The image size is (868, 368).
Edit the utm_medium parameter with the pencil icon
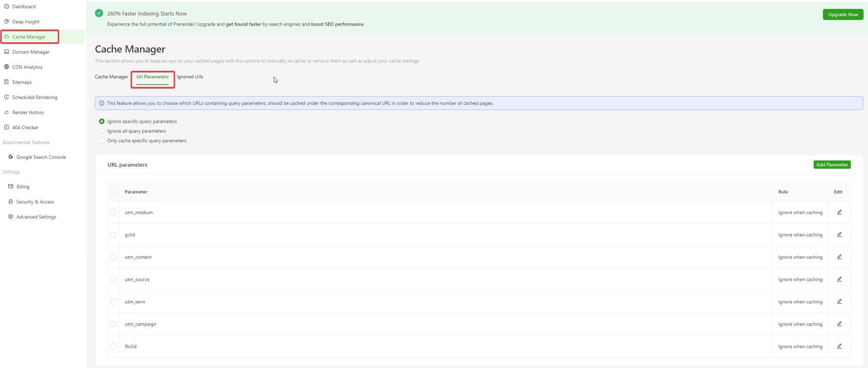[x=839, y=212]
